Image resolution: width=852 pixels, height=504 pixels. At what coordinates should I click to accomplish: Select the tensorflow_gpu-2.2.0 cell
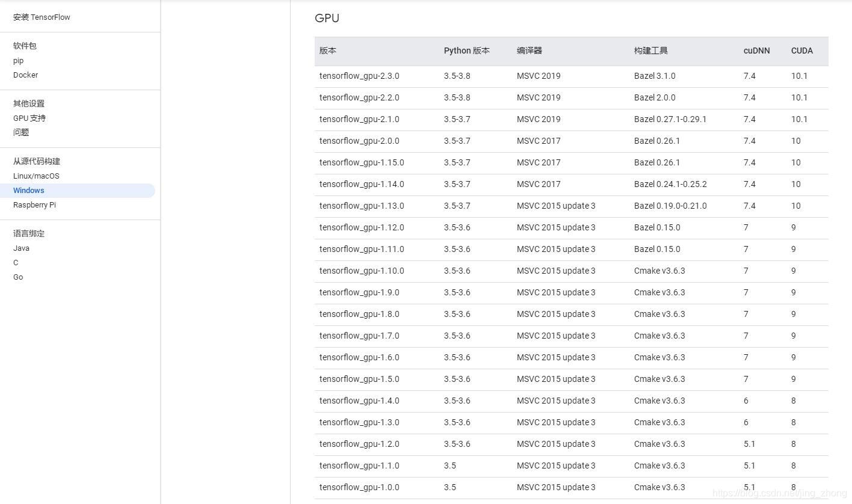tap(359, 98)
